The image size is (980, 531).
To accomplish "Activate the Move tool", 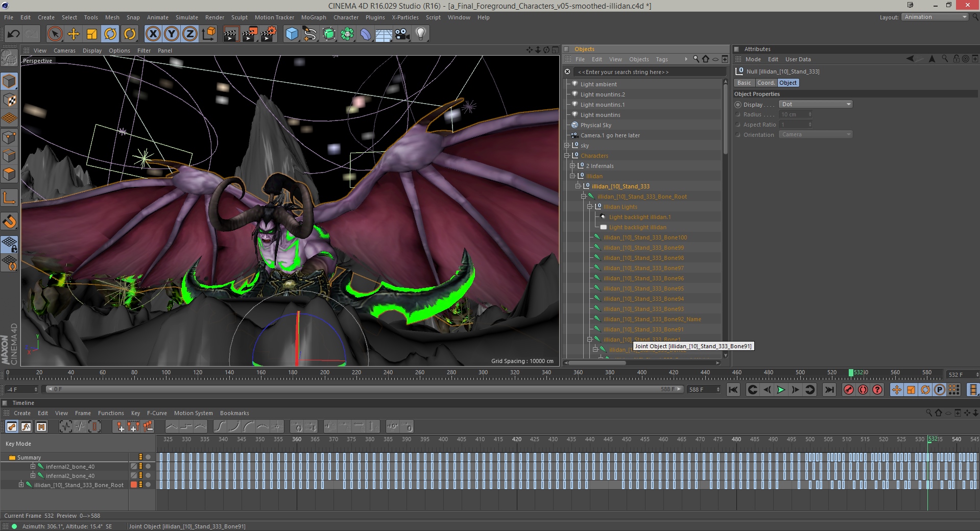I will point(74,34).
